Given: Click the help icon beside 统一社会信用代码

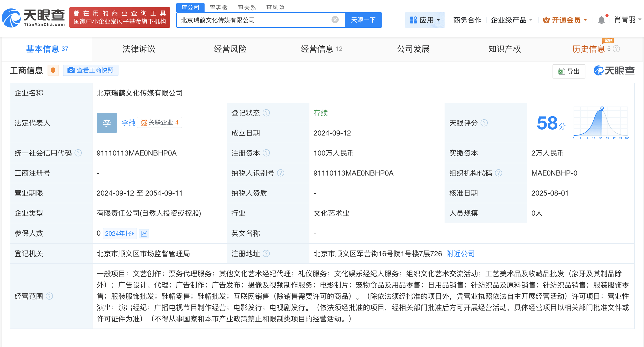Looking at the screenshot, I should click(x=78, y=153).
